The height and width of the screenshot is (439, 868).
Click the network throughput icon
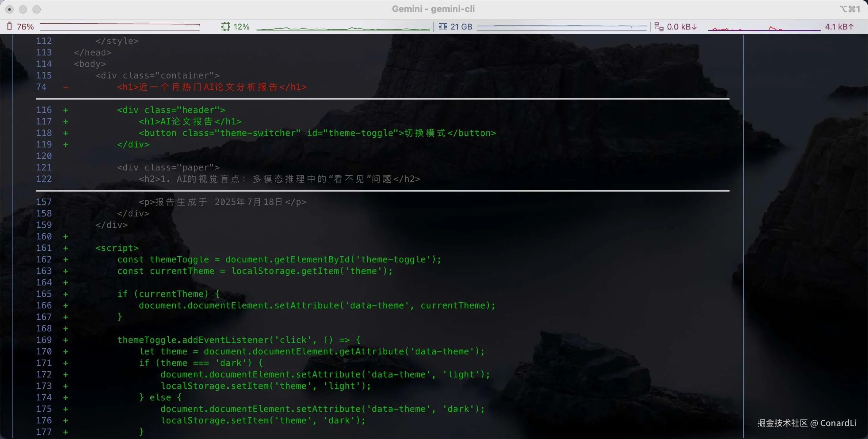659,26
